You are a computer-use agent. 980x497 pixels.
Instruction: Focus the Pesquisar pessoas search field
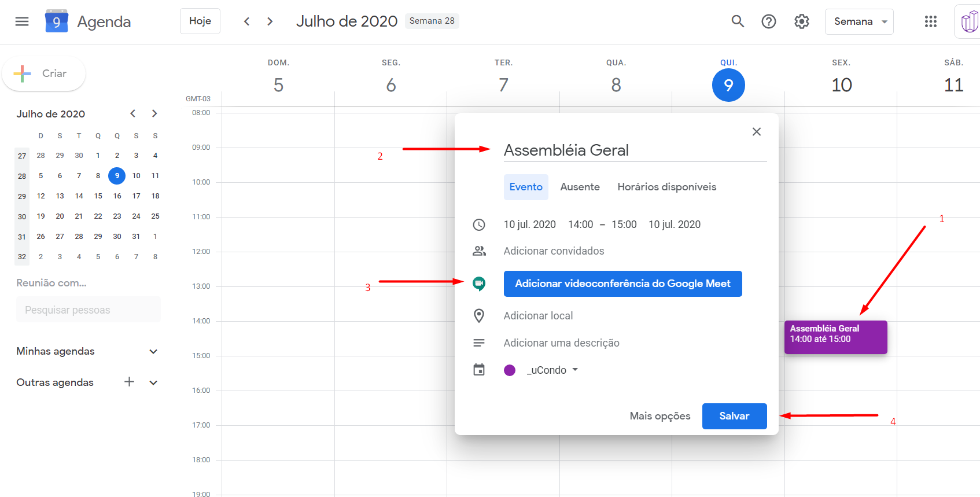point(89,310)
